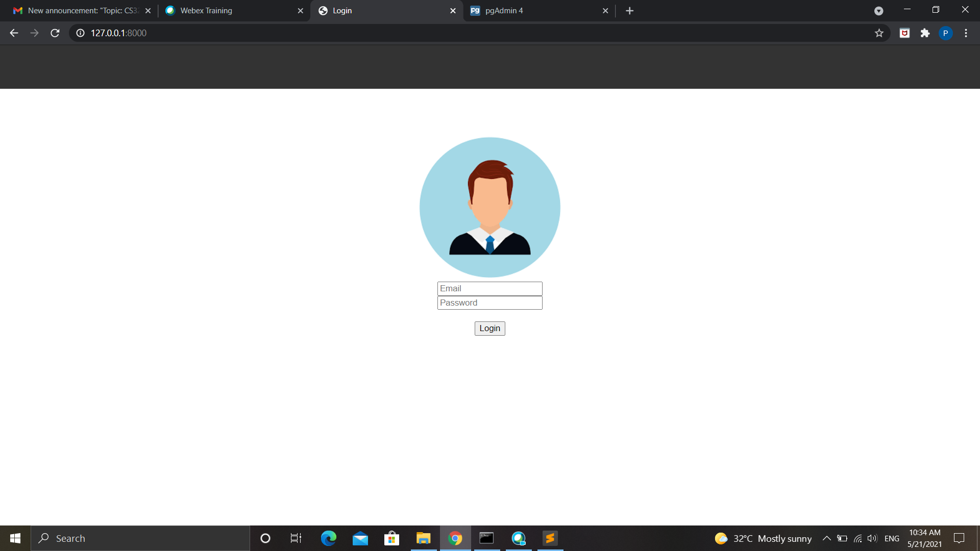
Task: Expand the tab search dropdown
Action: pos(878,11)
